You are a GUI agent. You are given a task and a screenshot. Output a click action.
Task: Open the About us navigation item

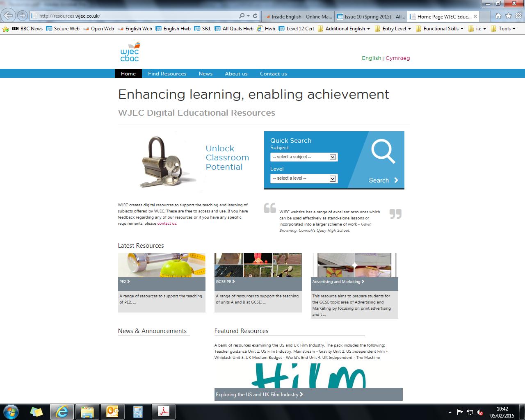coord(236,74)
